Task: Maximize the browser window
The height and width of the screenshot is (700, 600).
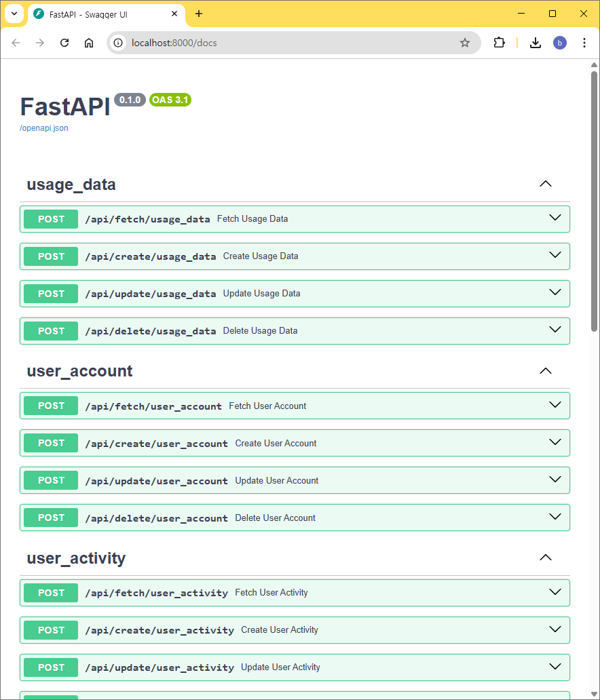Action: pyautogui.click(x=552, y=14)
